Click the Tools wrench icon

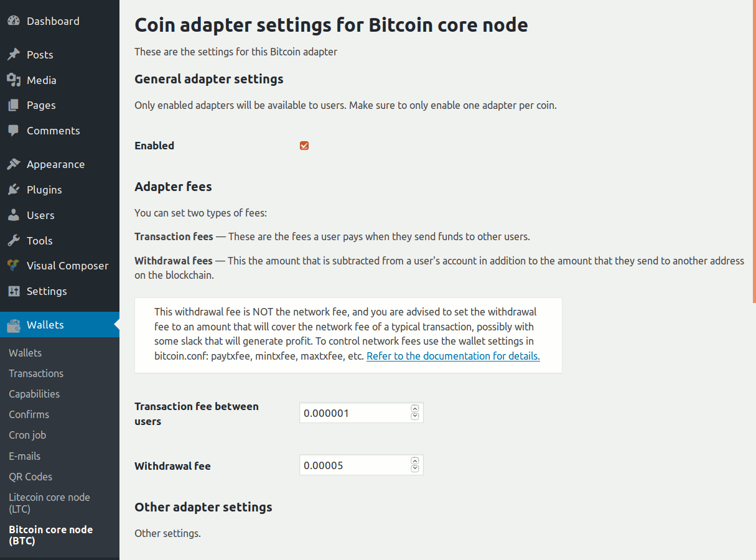tap(14, 241)
